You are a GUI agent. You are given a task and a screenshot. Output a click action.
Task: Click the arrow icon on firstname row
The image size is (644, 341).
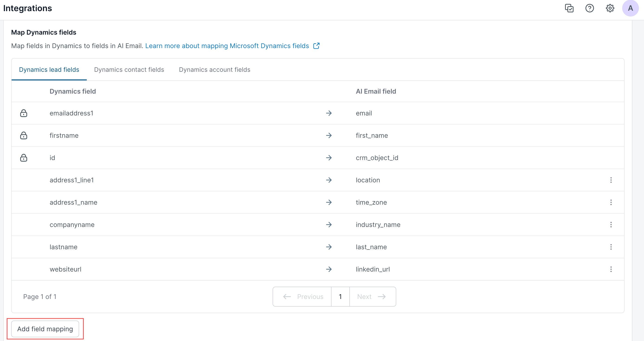click(329, 135)
